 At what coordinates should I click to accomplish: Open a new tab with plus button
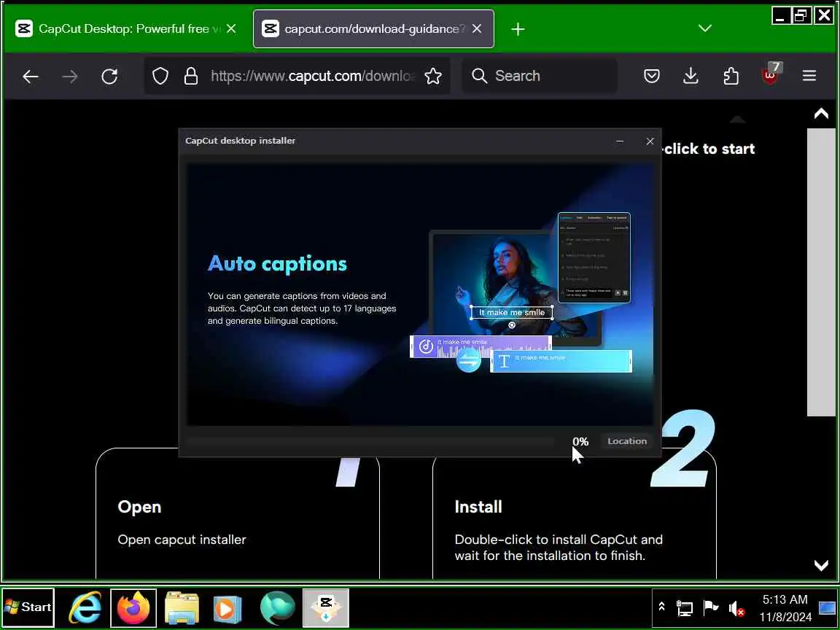(518, 29)
